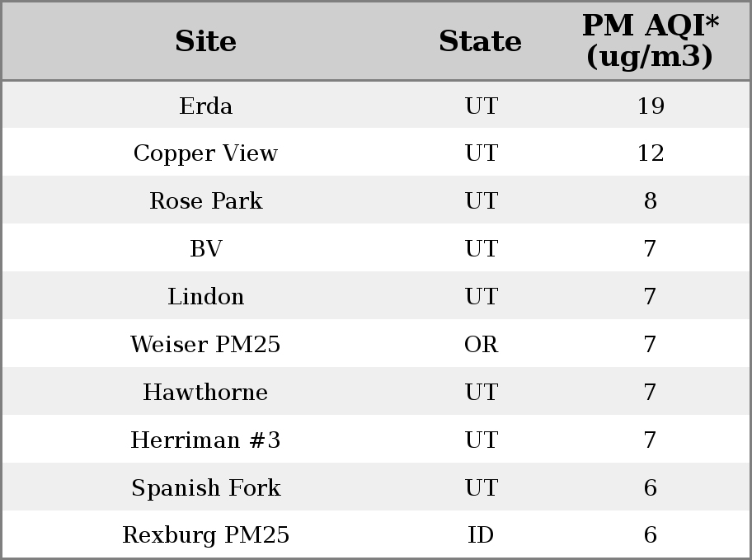
Task: Click Rexburg PM25's AQI value 6
Action: pos(651,534)
